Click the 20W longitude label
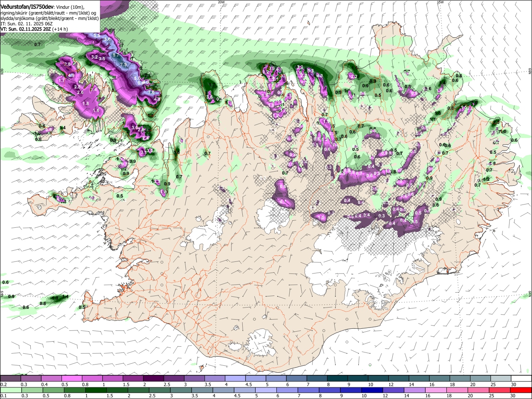Image resolution: width=532 pixels, height=399 pixels. point(221,2)
